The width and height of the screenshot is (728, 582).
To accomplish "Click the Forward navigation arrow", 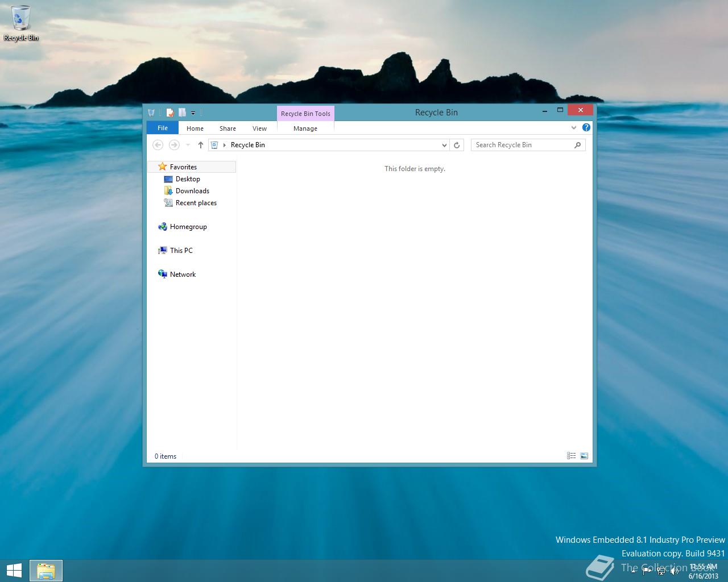I will pyautogui.click(x=174, y=145).
